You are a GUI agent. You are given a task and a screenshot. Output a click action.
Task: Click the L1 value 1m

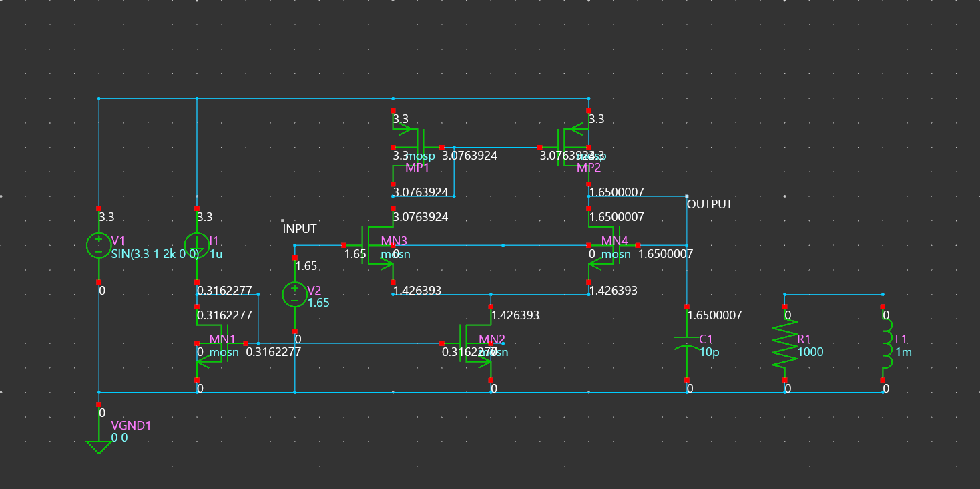tap(903, 352)
